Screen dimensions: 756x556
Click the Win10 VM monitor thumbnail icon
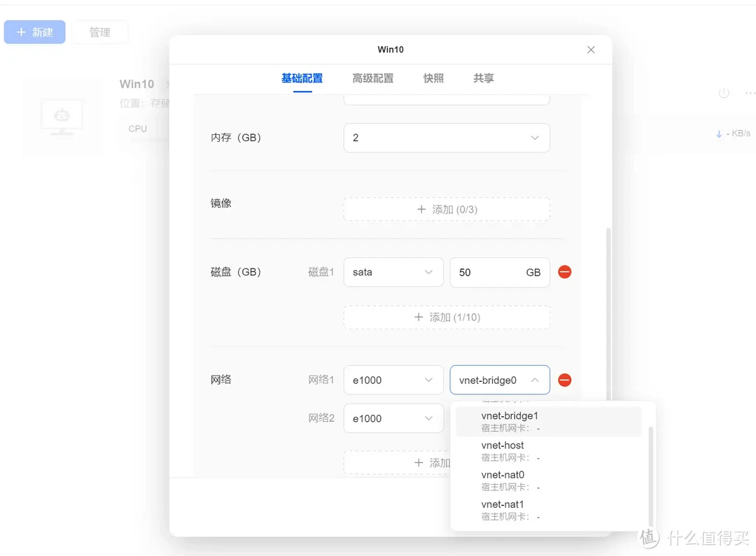pyautogui.click(x=62, y=117)
